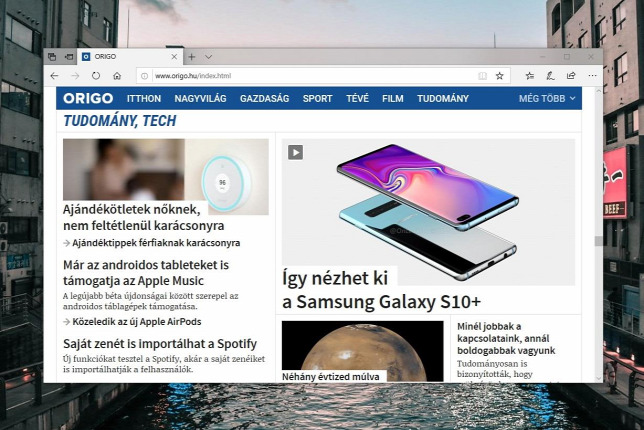Click 'Új funkciókat tesztel a Spotify' summary text
Image resolution: width=644 pixels, height=430 pixels.
[164, 364]
